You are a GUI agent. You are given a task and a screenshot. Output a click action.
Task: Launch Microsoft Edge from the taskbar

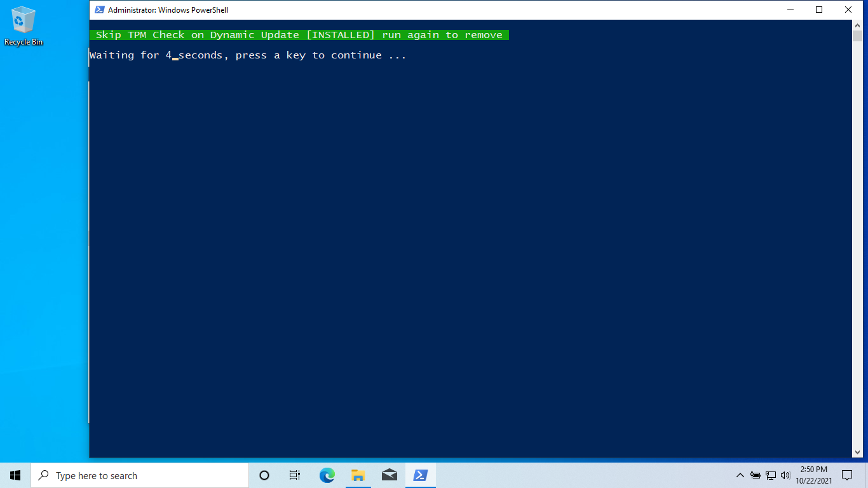click(327, 475)
